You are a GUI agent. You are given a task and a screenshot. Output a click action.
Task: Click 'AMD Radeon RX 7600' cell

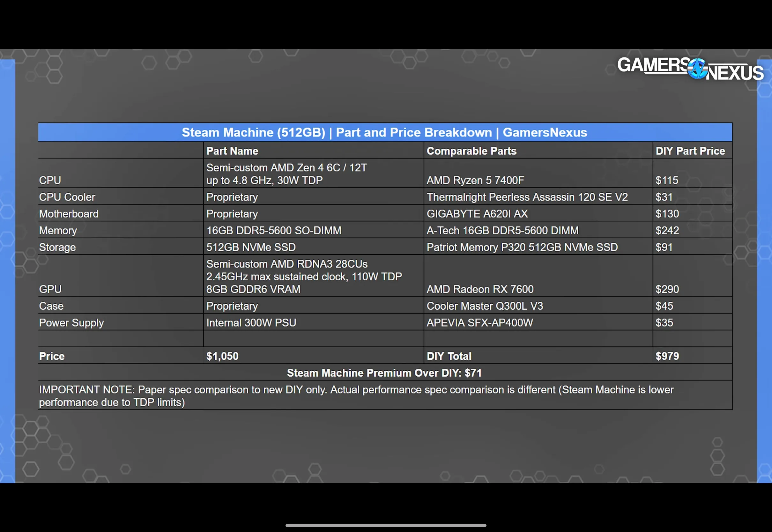[x=480, y=289]
